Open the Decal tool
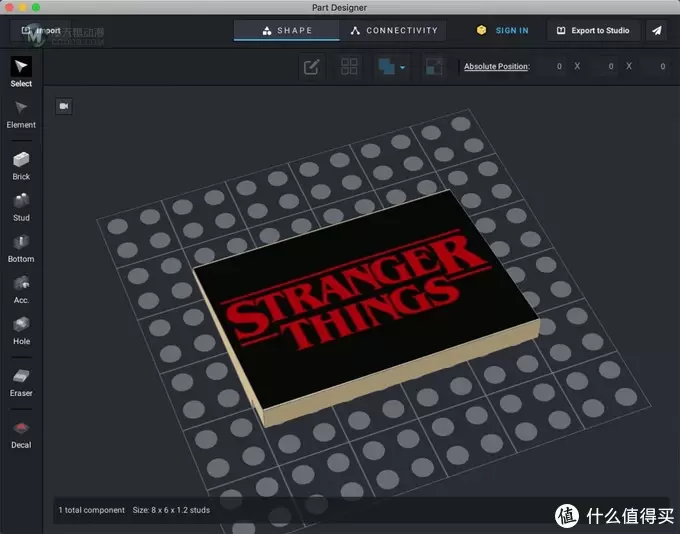This screenshot has width=680, height=534. (21, 435)
